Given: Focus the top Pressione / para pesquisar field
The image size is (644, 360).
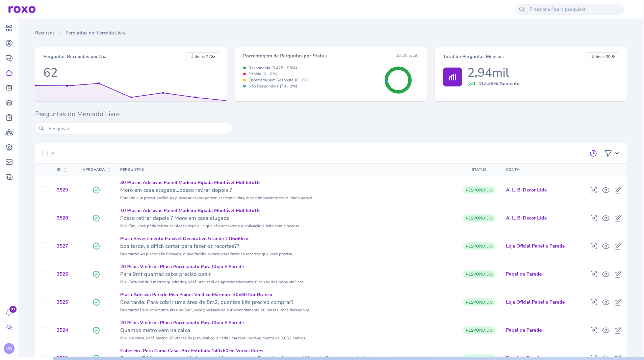Looking at the screenshot, I should click(570, 9).
